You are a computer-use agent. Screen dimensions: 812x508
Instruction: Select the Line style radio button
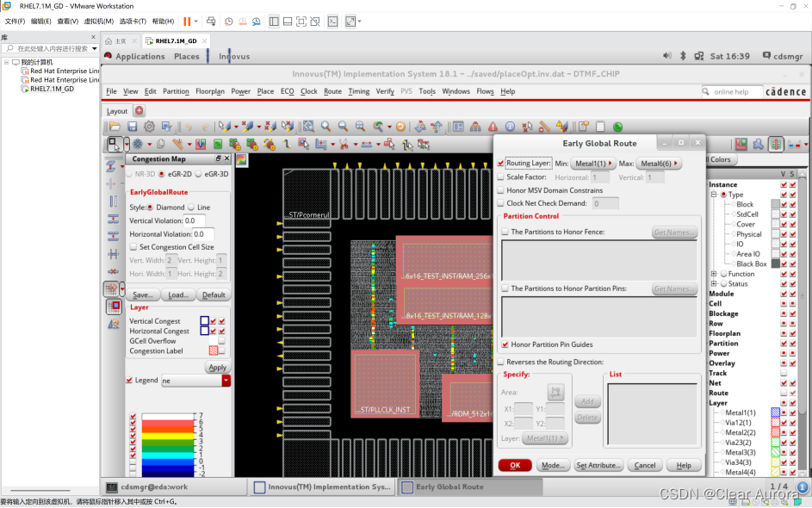click(191, 208)
